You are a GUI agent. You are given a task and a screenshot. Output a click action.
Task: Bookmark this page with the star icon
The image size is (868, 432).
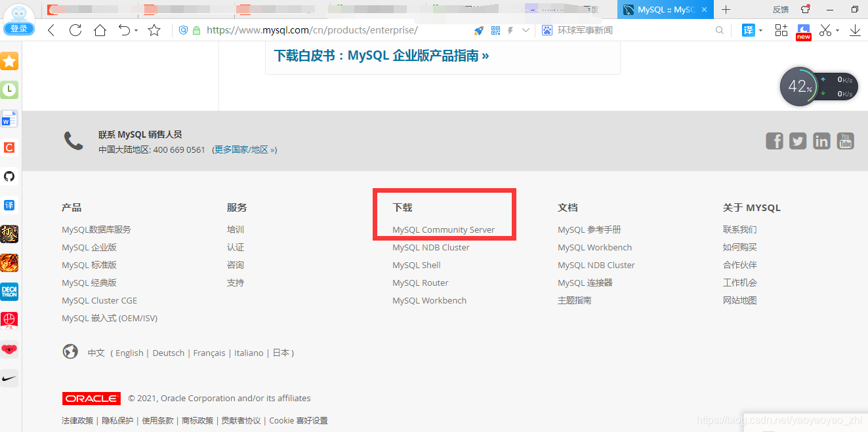(154, 30)
